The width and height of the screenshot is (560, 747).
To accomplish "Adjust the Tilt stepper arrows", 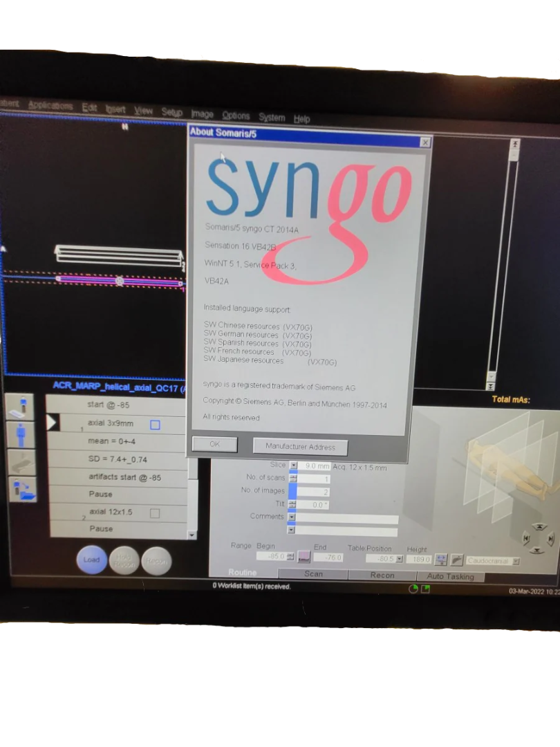I will (x=292, y=504).
